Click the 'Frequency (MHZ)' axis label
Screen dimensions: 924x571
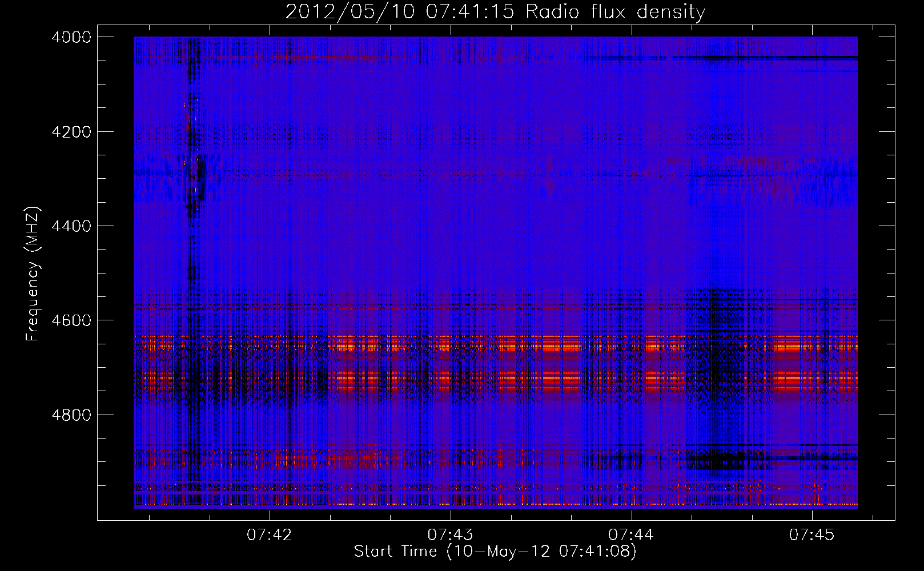click(x=33, y=274)
